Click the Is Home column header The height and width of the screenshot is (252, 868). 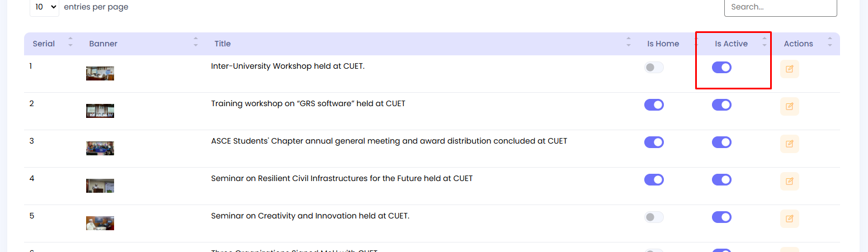point(663,44)
